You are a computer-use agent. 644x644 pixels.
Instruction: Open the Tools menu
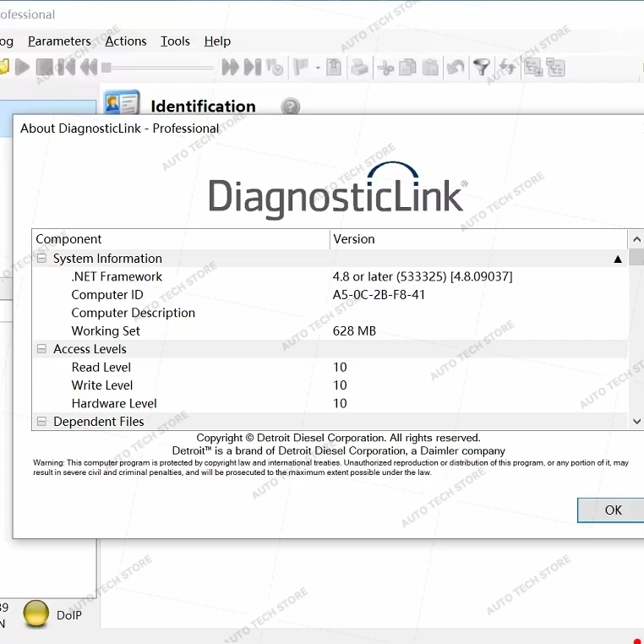[x=175, y=41]
